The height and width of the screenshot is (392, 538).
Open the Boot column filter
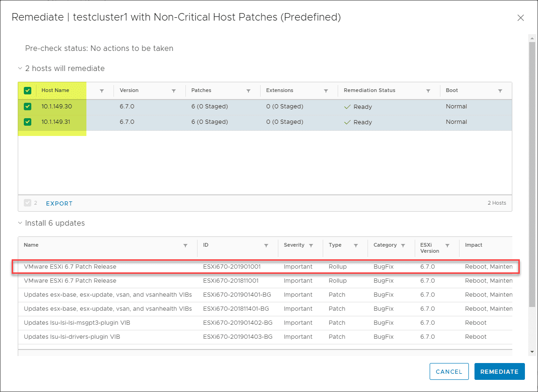pos(500,91)
